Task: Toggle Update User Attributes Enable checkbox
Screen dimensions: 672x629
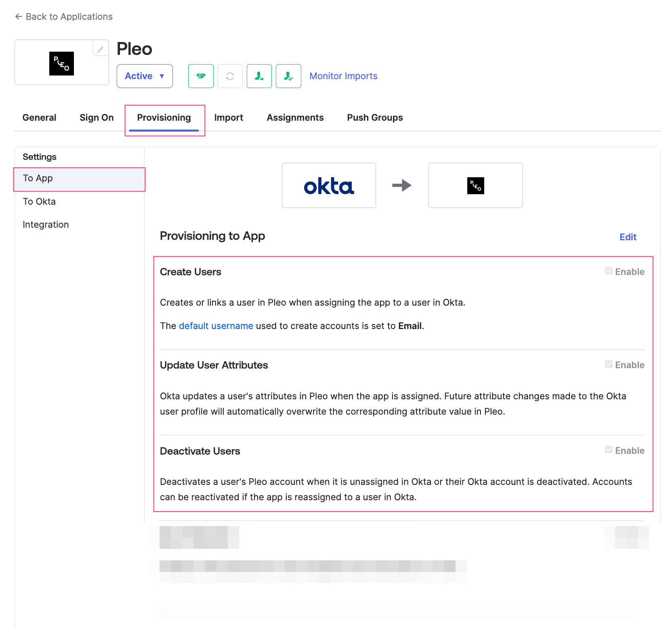Action: point(609,364)
